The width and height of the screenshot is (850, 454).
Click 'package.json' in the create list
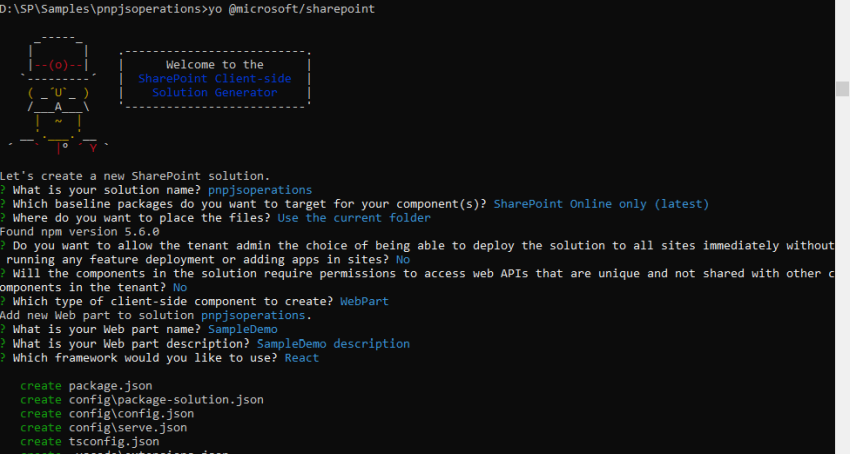click(x=111, y=386)
